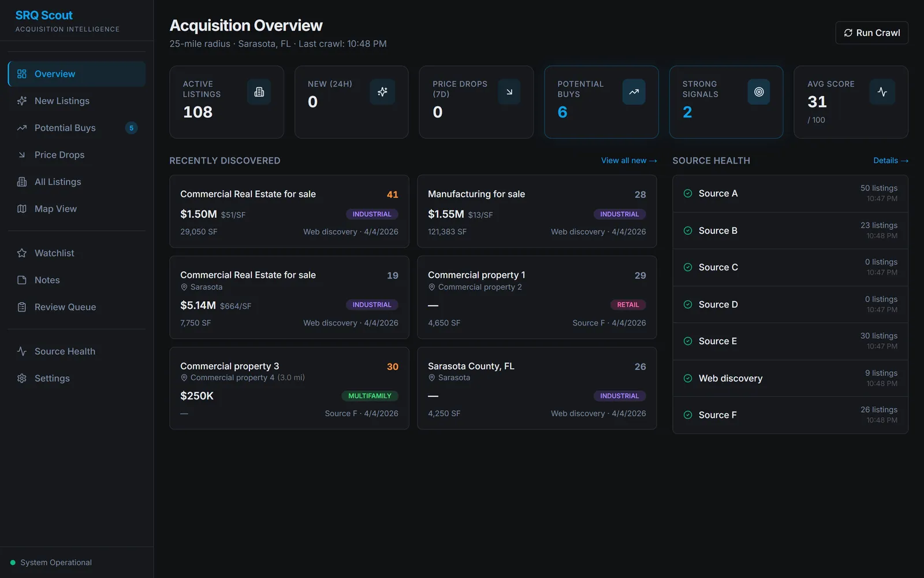Click the Overview grid icon in the sidebar
Image resolution: width=924 pixels, height=578 pixels.
[x=22, y=74]
